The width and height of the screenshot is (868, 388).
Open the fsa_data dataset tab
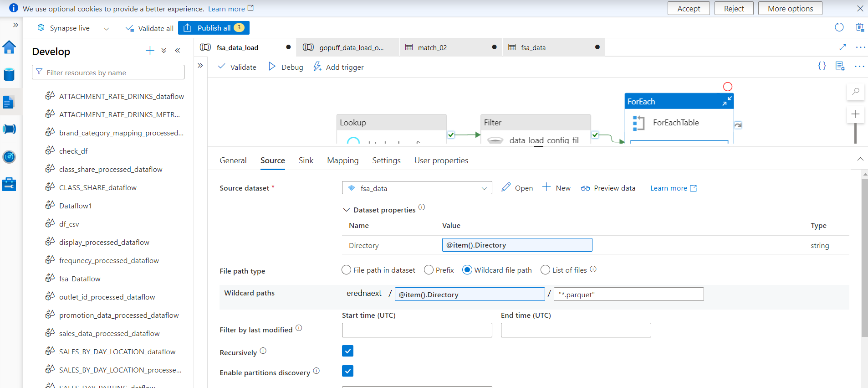554,47
